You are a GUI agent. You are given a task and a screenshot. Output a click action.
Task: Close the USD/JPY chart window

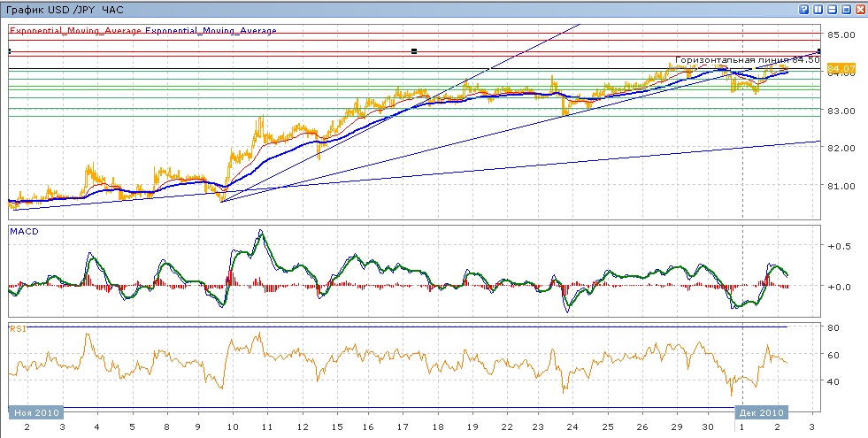click(x=860, y=10)
